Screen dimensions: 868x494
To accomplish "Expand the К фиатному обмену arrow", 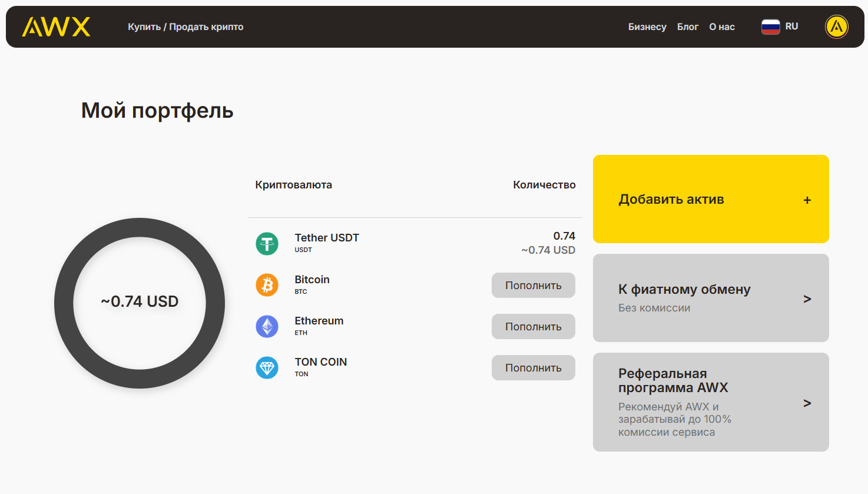I will click(x=807, y=299).
